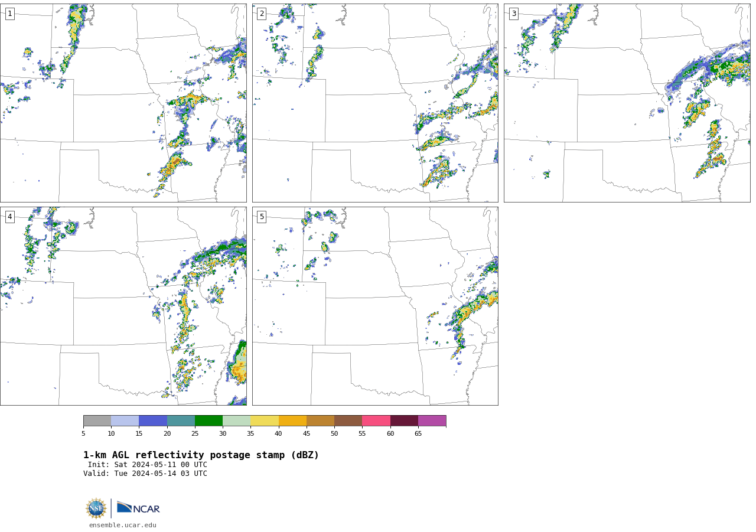Image resolution: width=756 pixels, height=532 pixels.
Task: Click the panel number label 3
Action: pos(513,14)
